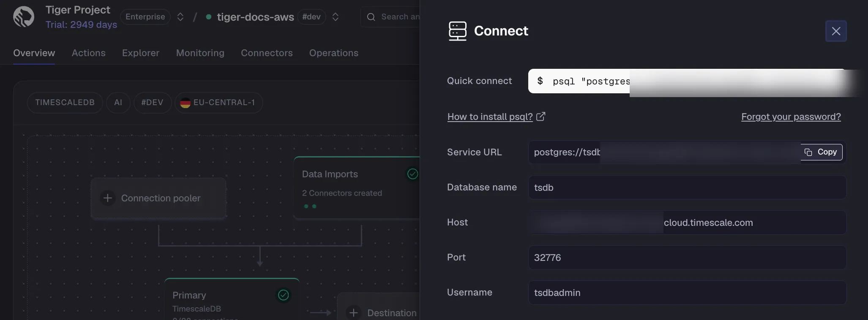
Task: Click the plus icon on Destination
Action: 354,313
